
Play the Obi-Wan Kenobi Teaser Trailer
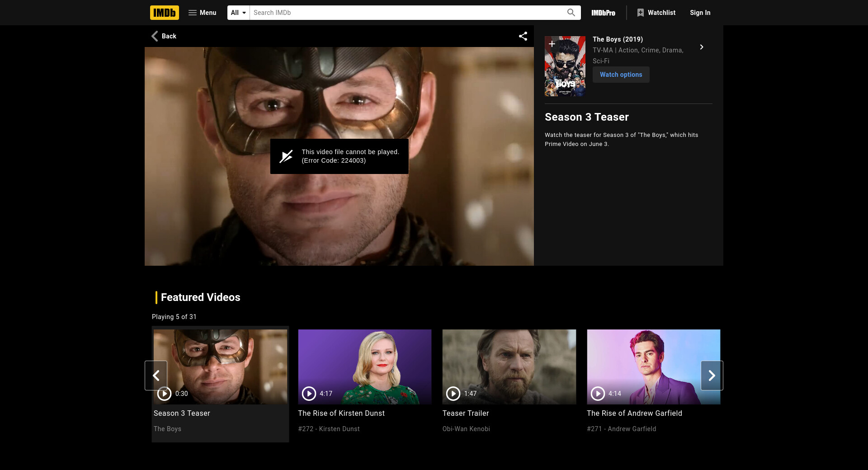[x=509, y=367]
